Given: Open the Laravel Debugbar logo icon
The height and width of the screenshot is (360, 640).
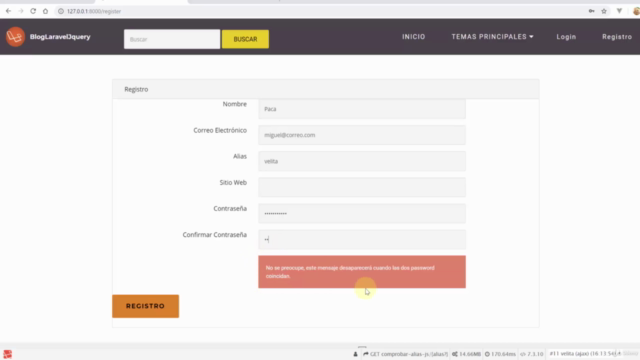Looking at the screenshot, I should (x=8, y=354).
